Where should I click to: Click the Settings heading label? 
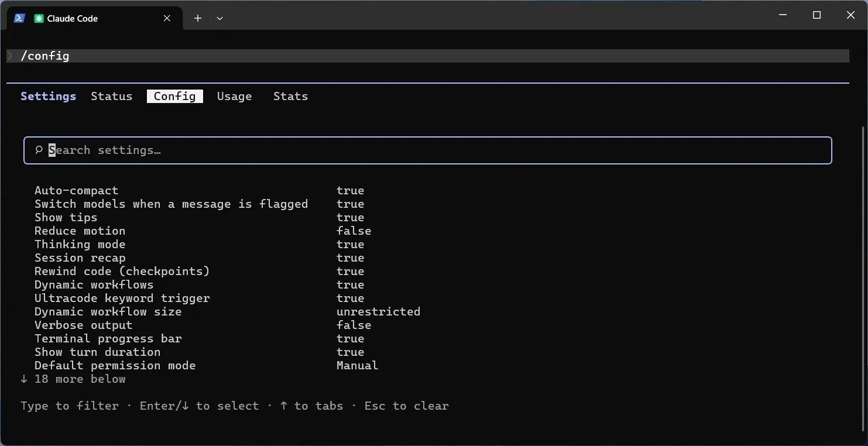coord(49,97)
